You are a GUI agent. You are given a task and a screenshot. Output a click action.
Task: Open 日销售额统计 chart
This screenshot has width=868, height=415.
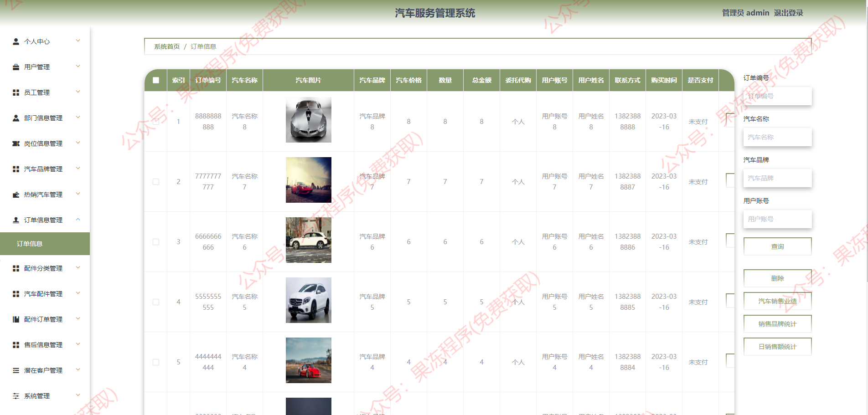point(778,347)
